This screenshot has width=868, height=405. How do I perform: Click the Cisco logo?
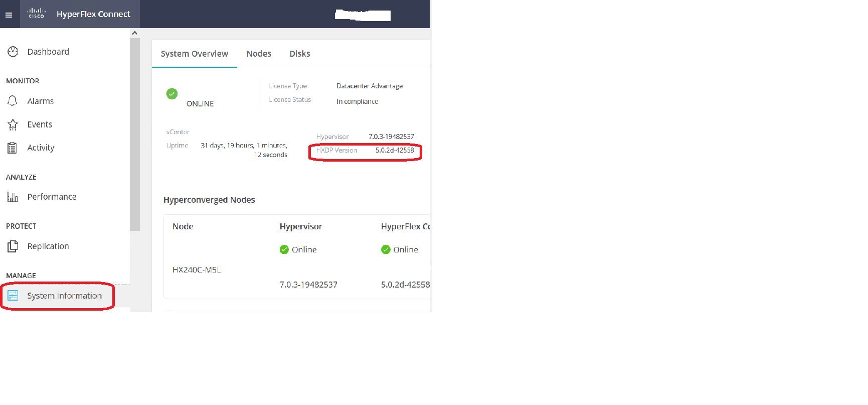pyautogui.click(x=37, y=14)
